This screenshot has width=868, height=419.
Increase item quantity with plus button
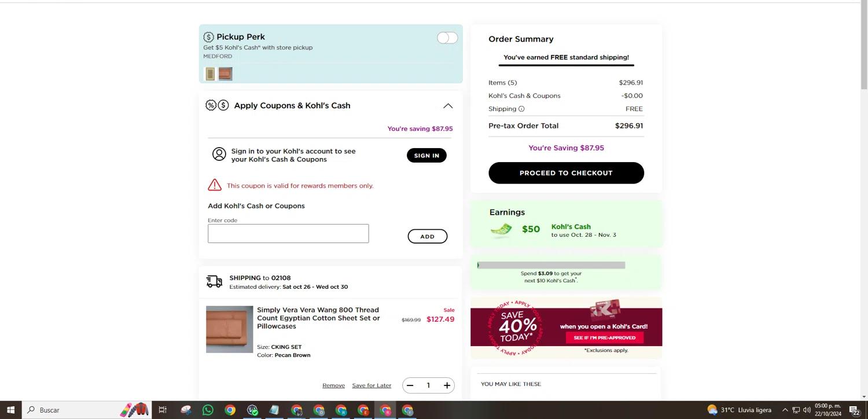(447, 385)
